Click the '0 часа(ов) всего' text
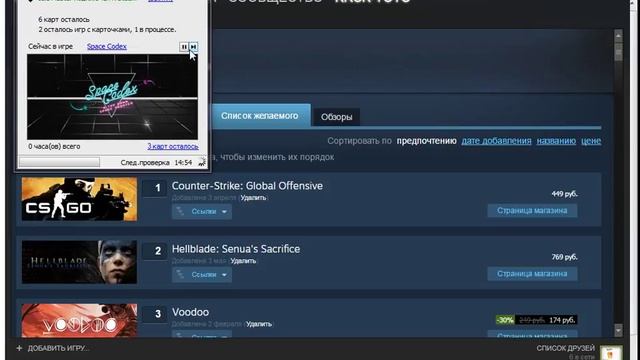 pyautogui.click(x=54, y=146)
